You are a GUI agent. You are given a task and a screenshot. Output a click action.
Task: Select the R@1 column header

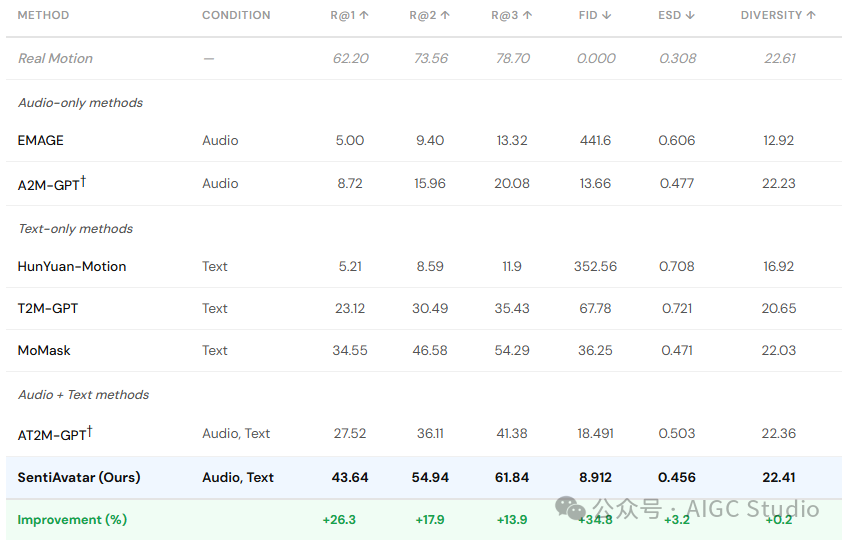pyautogui.click(x=349, y=15)
